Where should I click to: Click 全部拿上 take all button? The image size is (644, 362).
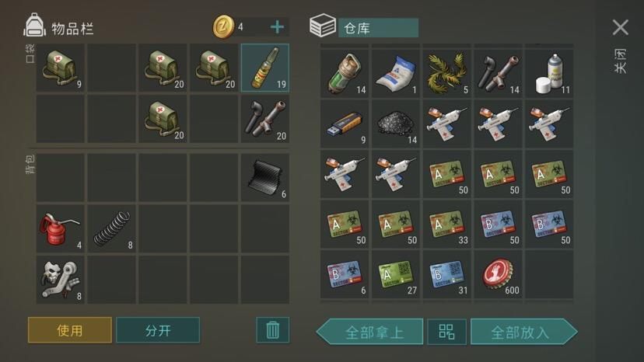[x=370, y=332]
